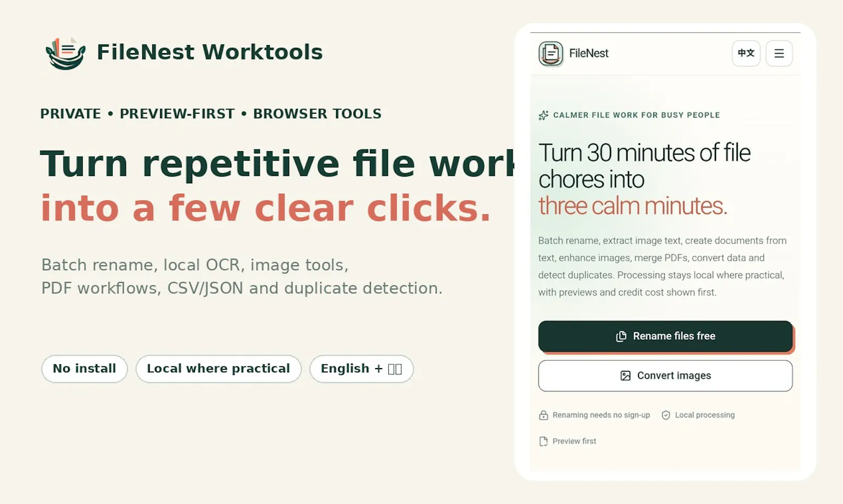Viewport: 843px width, 504px height.
Task: Select the No install pill
Action: click(x=84, y=369)
